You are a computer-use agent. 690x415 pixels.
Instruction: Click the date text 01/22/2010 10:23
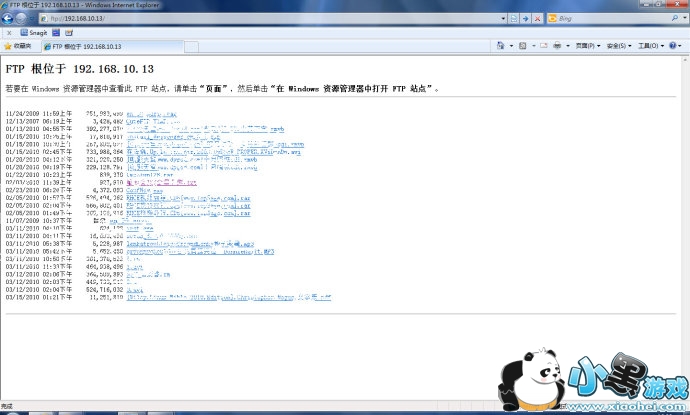pyautogui.click(x=39, y=175)
